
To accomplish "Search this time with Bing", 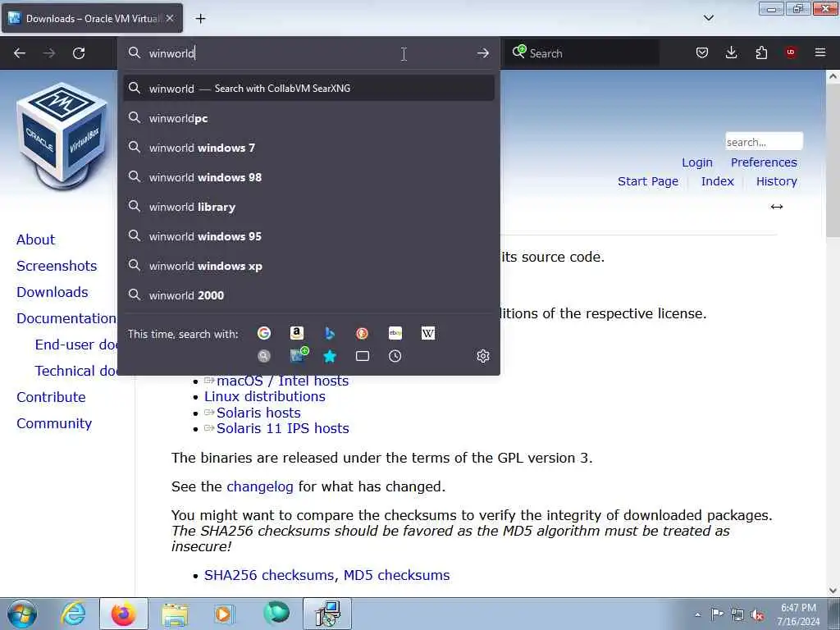I will click(330, 333).
